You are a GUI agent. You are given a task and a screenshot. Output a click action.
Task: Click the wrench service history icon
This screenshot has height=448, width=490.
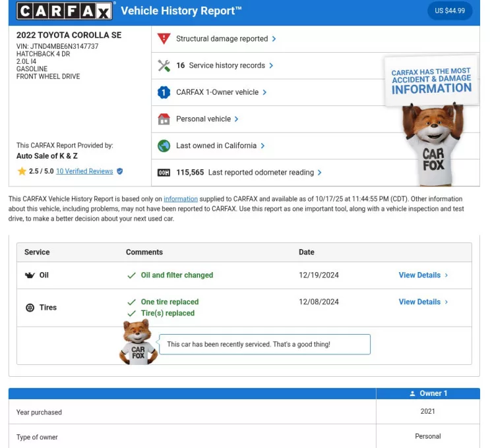[x=164, y=66]
